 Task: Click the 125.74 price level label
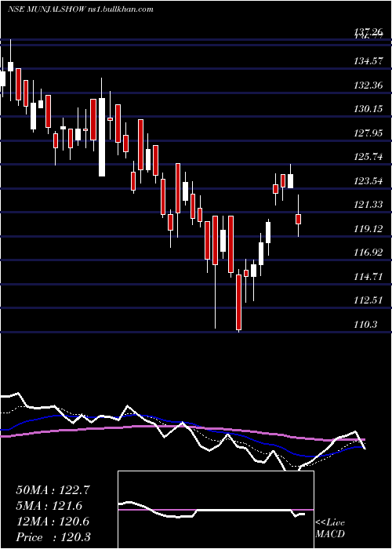(x=368, y=157)
